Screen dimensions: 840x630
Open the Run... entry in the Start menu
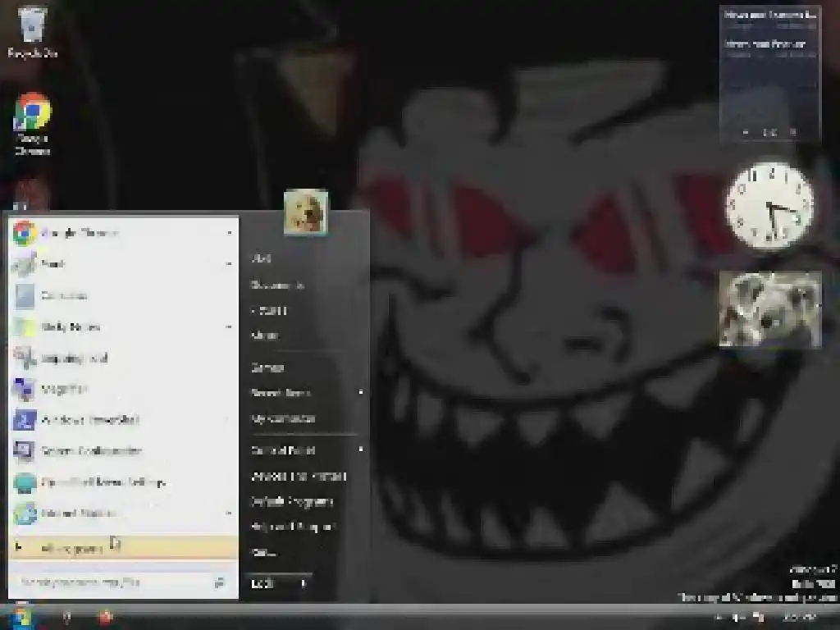(x=263, y=552)
